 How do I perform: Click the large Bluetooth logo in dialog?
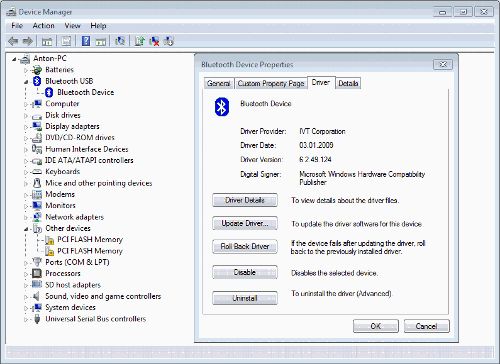coord(222,107)
